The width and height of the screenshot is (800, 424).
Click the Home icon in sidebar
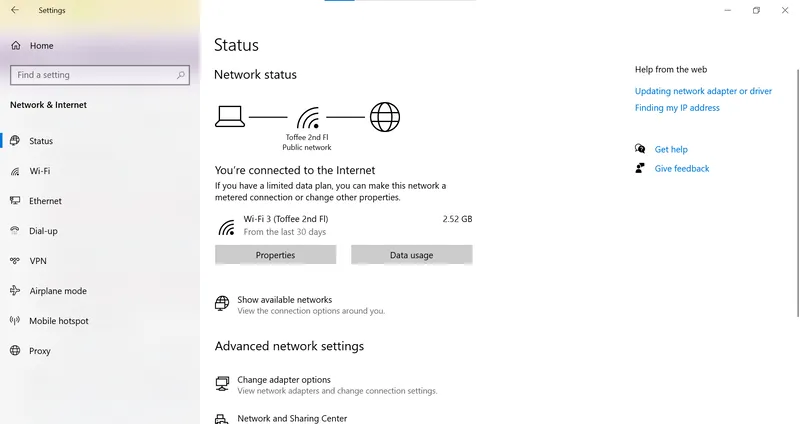pos(15,46)
